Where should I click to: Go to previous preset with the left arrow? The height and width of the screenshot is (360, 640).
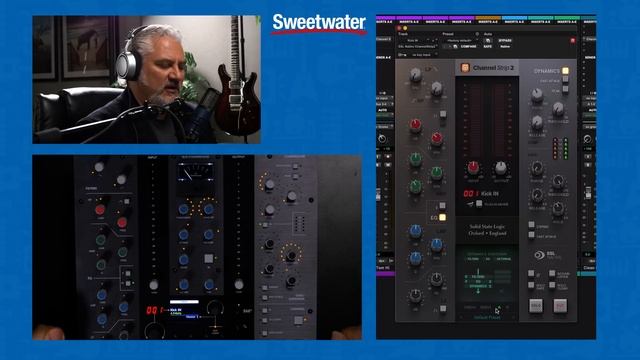(462, 317)
